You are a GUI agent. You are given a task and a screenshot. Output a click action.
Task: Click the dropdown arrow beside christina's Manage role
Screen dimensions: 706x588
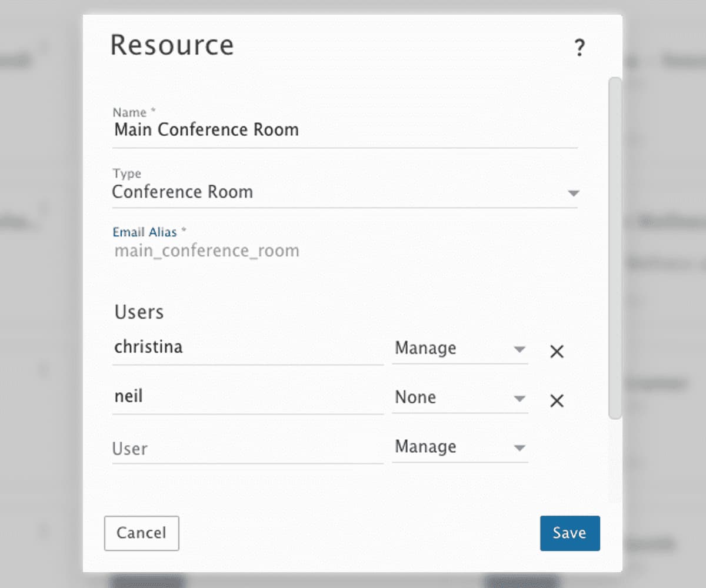(521, 349)
